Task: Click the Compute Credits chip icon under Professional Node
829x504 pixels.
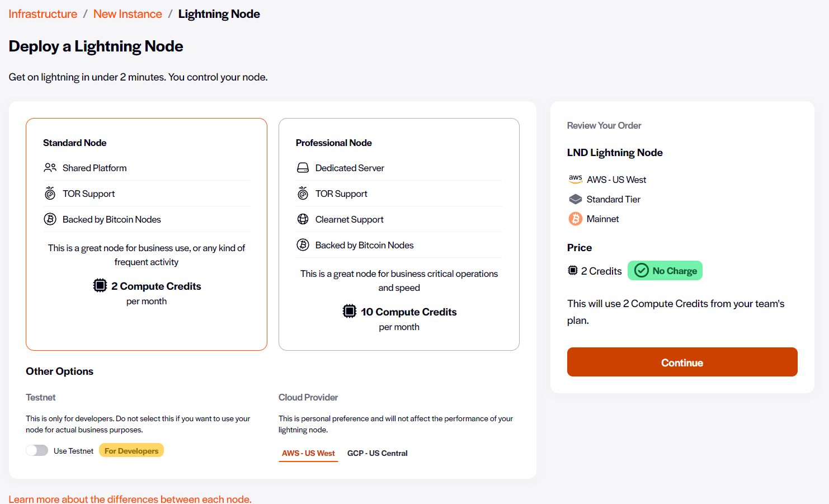Action: (350, 312)
